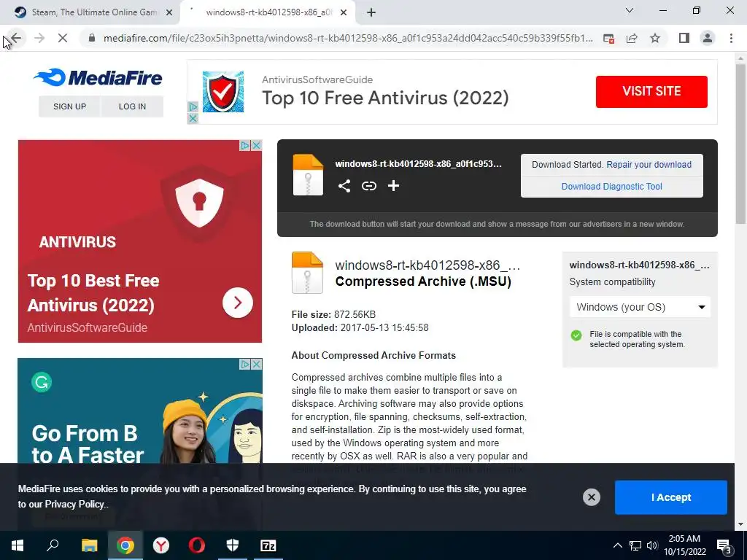Open a new tab

click(x=371, y=13)
